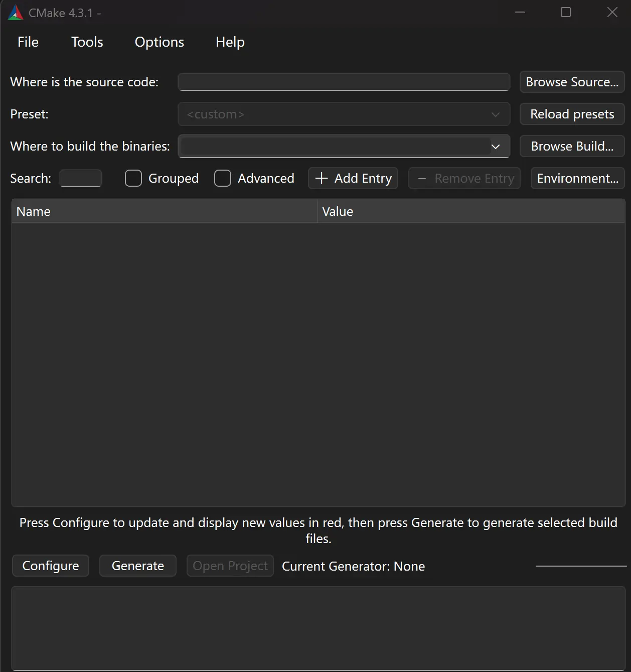631x672 pixels.
Task: Open the Preset <custom> dropdown
Action: (344, 114)
